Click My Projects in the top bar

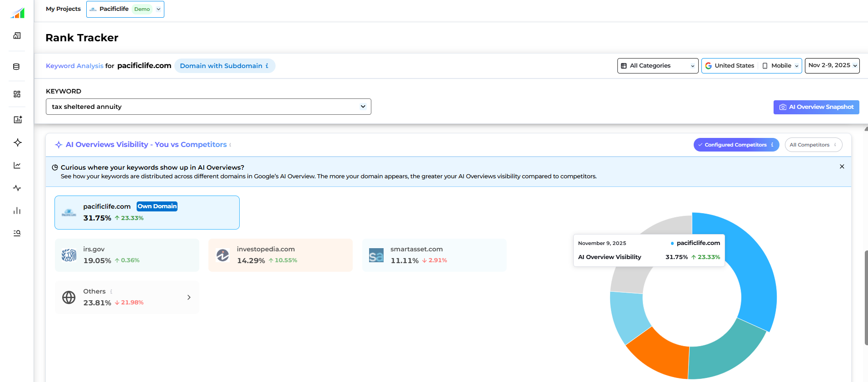[63, 9]
